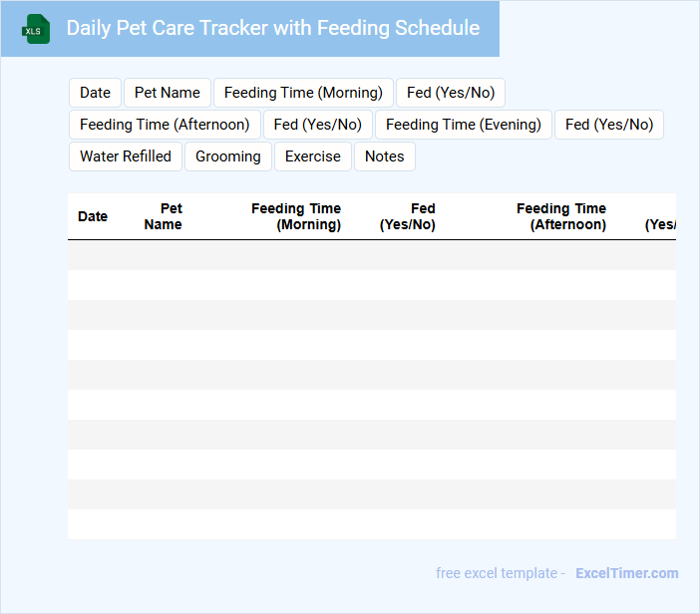
Task: Click the page title 'Daily Pet Care Tracker'
Action: pyautogui.click(x=272, y=28)
